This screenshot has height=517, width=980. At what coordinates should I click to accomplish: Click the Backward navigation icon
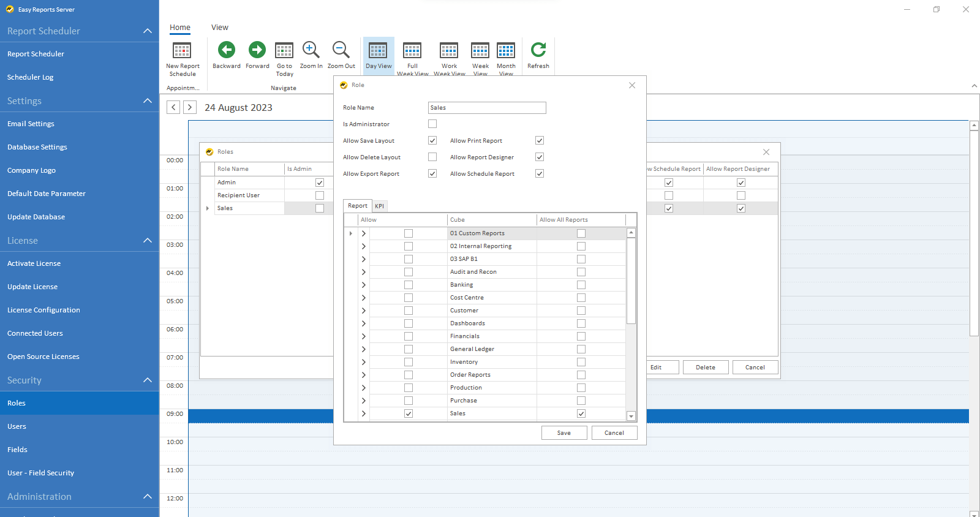point(226,50)
